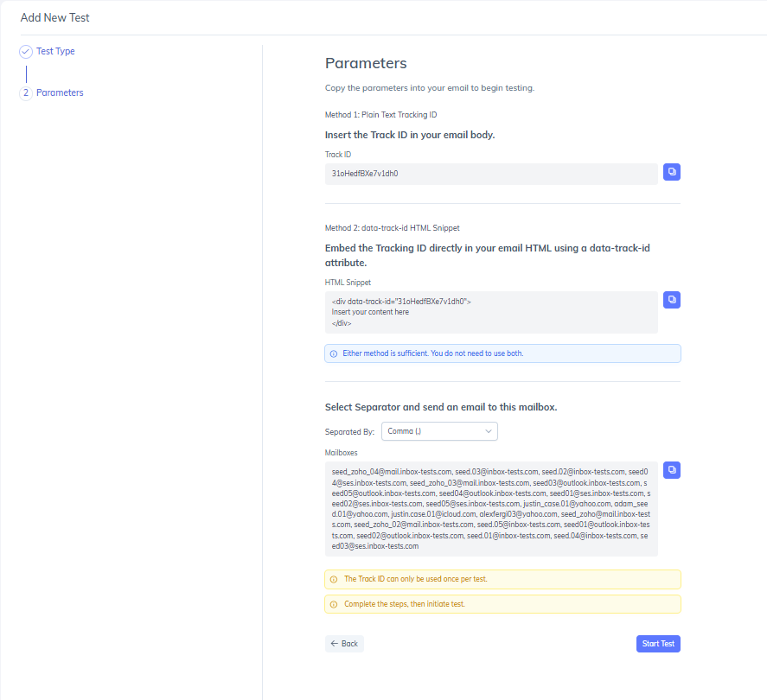Image resolution: width=767 pixels, height=700 pixels.
Task: Click info icon beside Track ID warning
Action: pos(334,579)
